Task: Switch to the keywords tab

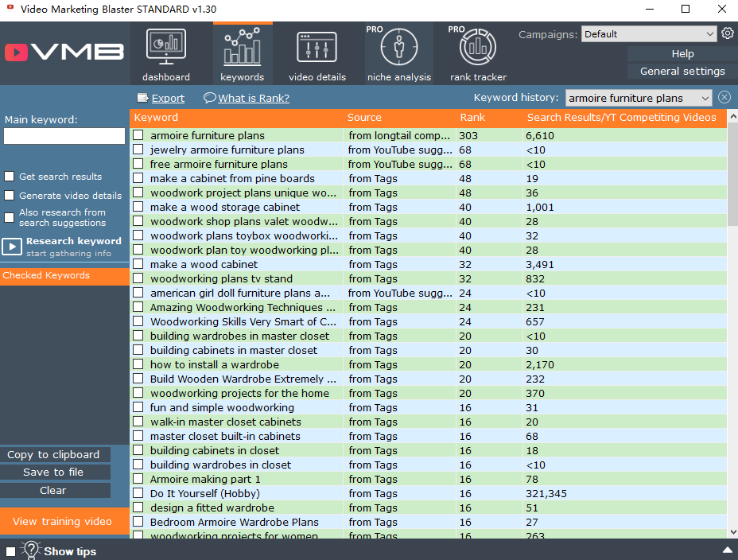Action: click(242, 52)
